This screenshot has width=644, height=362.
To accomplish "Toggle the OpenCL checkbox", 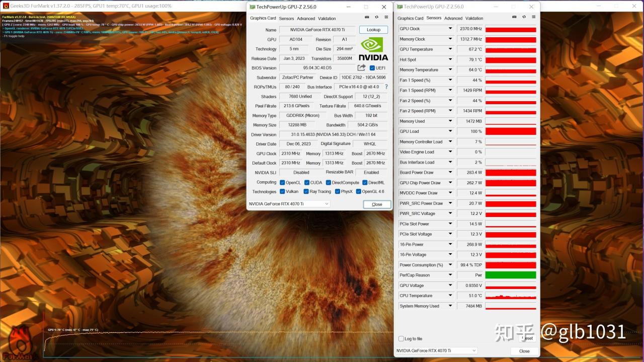I will point(282,182).
